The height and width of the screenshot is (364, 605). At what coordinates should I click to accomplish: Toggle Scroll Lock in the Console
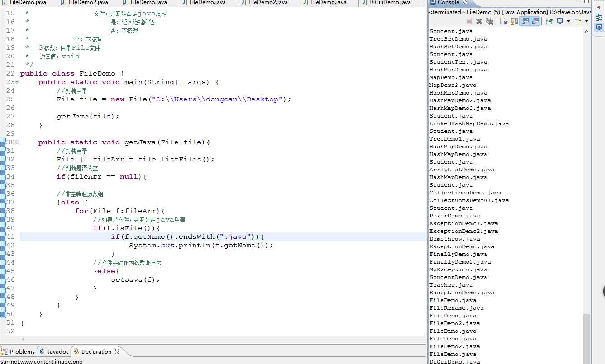click(514, 21)
